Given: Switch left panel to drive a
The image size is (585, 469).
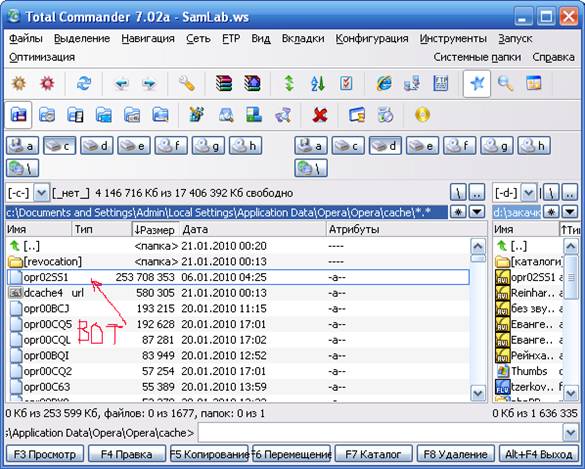Looking at the screenshot, I should coord(22,146).
